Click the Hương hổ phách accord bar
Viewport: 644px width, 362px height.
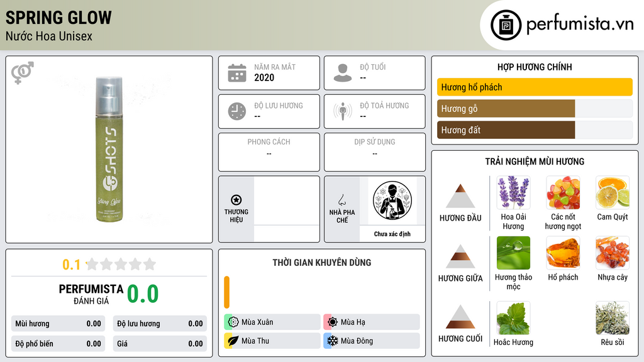(x=535, y=87)
